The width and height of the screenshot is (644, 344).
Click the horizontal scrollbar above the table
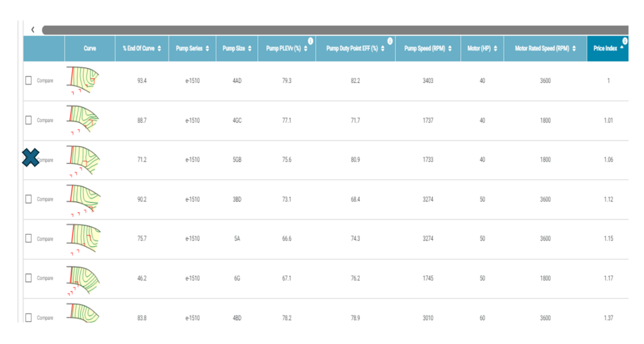333,30
